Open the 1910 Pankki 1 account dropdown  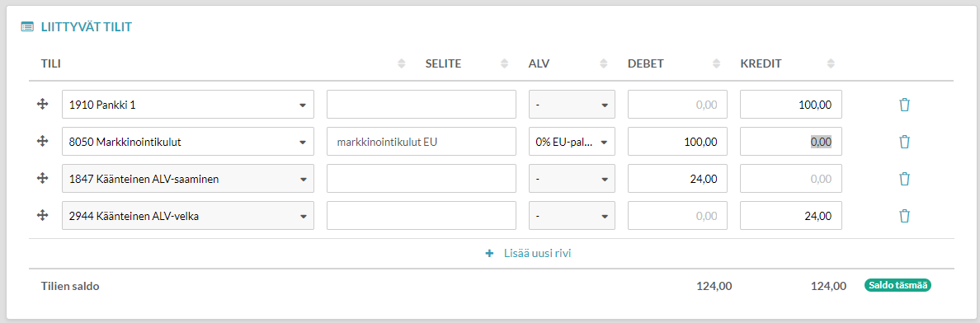(188, 105)
